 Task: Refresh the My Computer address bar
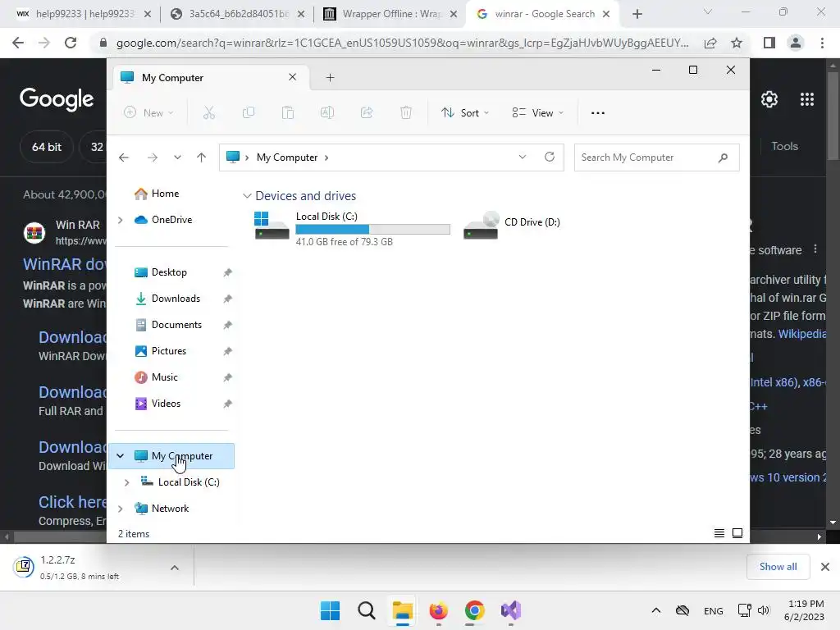550,157
